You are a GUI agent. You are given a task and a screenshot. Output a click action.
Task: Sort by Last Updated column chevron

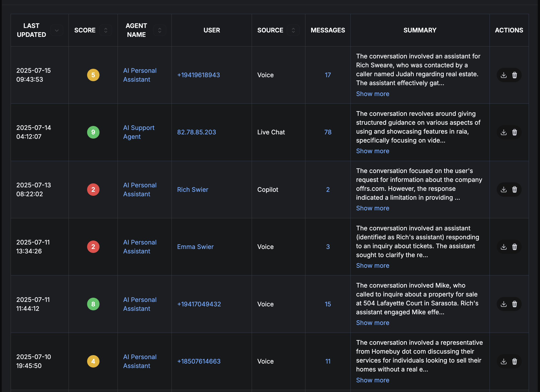pyautogui.click(x=57, y=30)
